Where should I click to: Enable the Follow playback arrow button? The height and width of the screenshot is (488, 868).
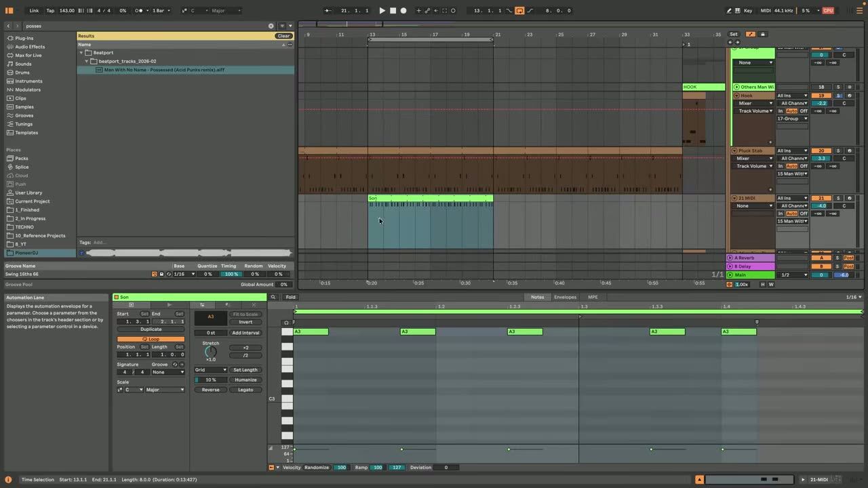point(328,11)
